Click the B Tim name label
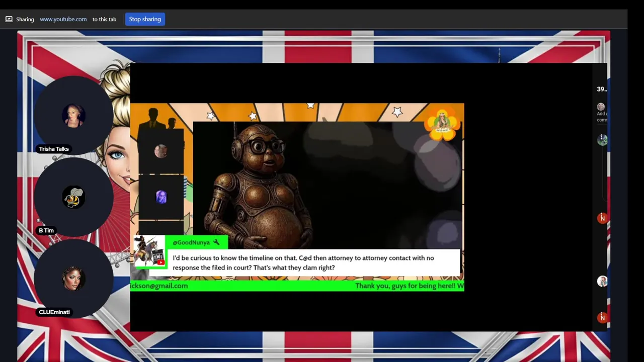644x362 pixels. point(46,231)
